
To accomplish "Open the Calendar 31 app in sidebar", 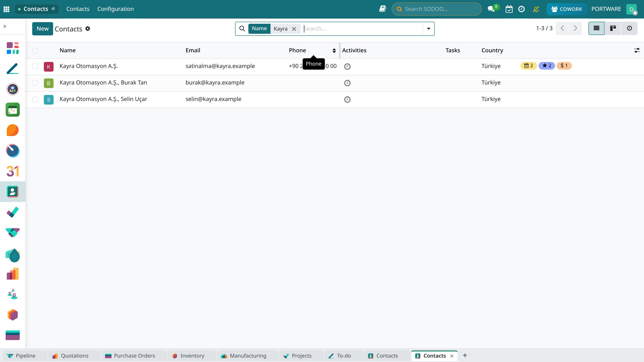I will tap(12, 171).
